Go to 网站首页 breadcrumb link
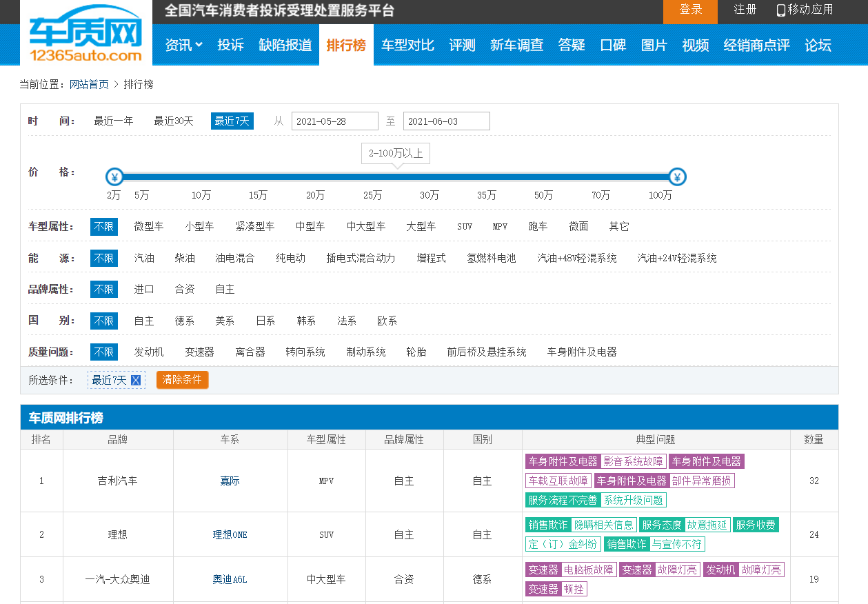 [x=89, y=84]
